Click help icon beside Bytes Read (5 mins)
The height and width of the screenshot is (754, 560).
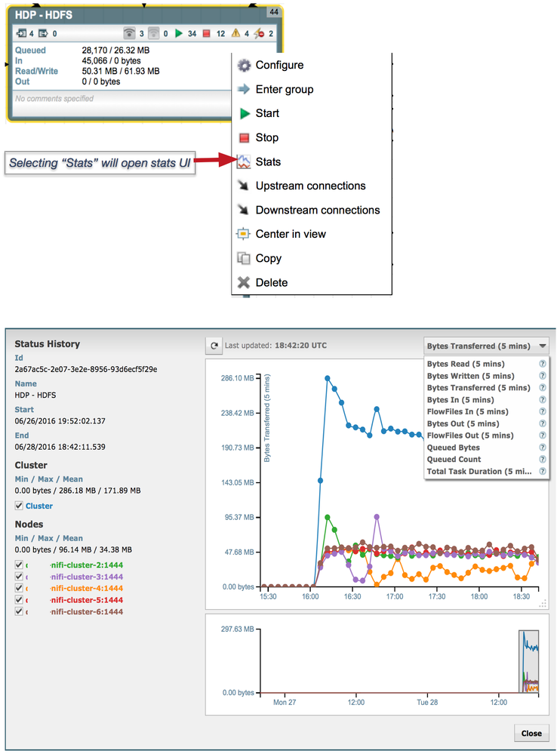[542, 364]
